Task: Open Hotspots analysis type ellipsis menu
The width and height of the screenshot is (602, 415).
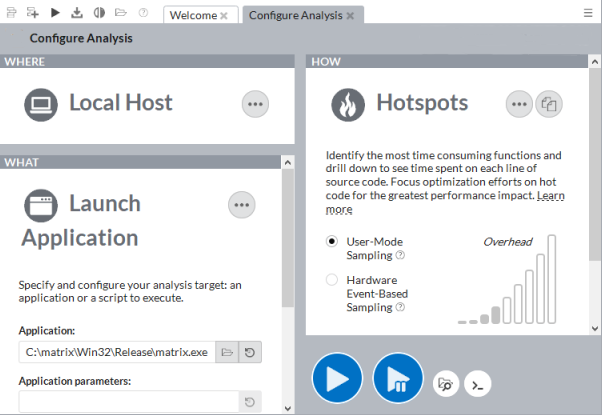Action: click(518, 103)
